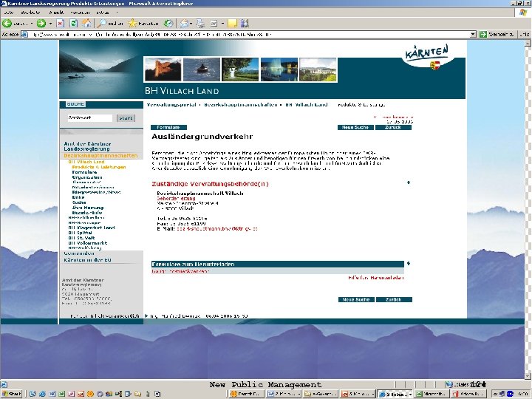Click into the Suchwort search field

90,118
